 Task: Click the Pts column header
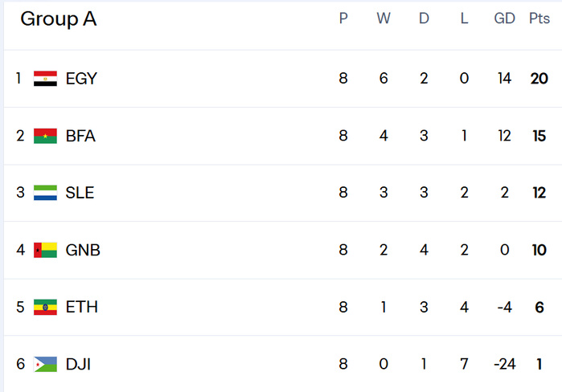click(539, 19)
